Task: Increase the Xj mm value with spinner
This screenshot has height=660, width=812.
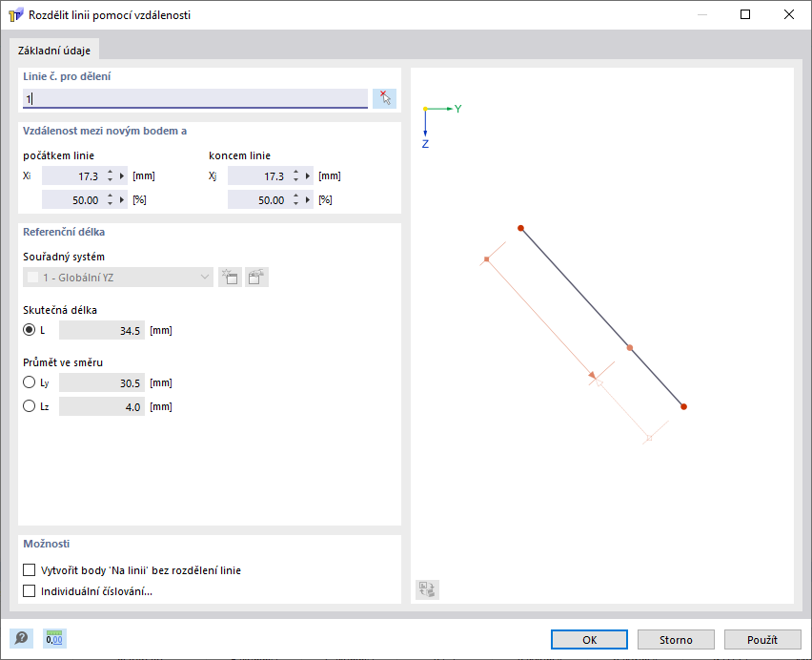Action: [x=295, y=173]
